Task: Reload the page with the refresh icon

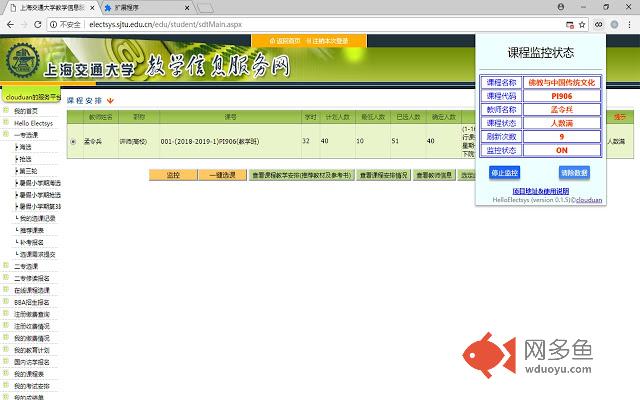Action: click(x=38, y=24)
